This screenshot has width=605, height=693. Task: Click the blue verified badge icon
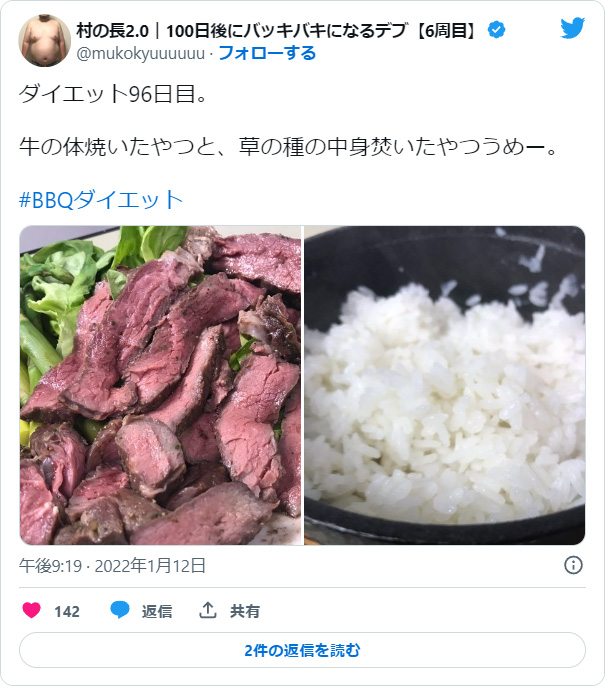496,30
